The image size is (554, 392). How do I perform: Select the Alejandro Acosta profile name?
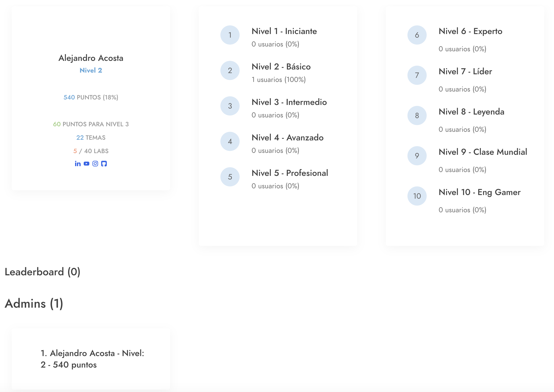click(91, 58)
